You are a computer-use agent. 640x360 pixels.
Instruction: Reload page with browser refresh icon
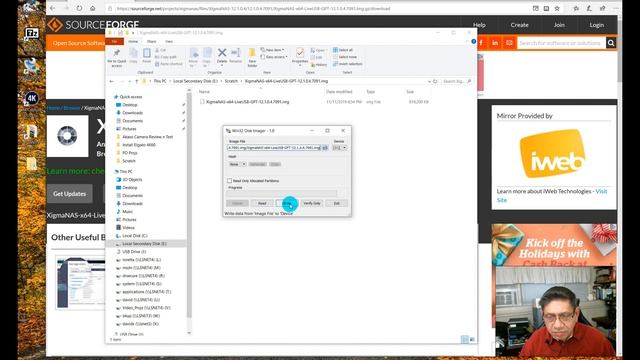[x=79, y=8]
